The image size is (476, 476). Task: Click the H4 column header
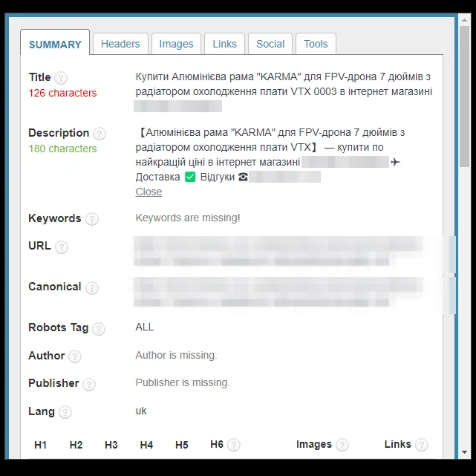146,445
